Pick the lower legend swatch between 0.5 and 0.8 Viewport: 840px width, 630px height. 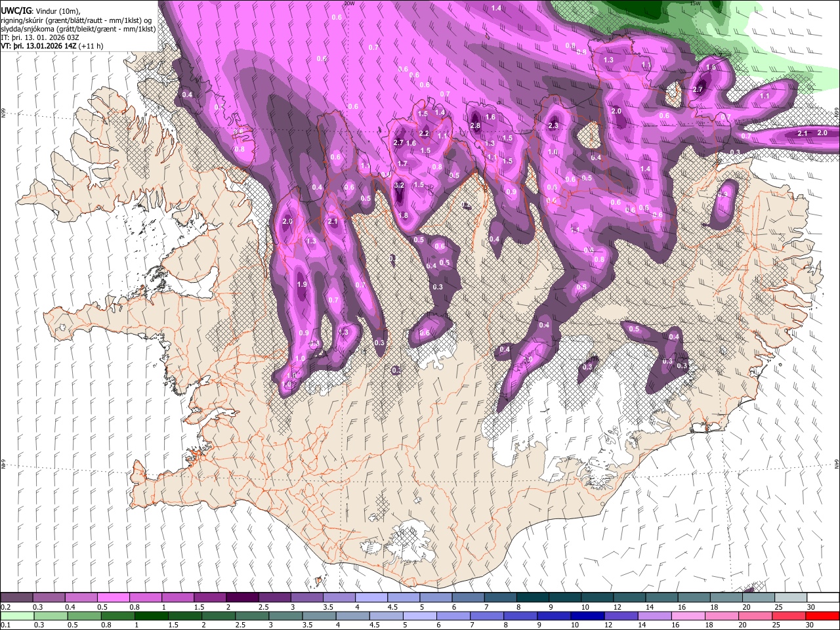click(85, 616)
